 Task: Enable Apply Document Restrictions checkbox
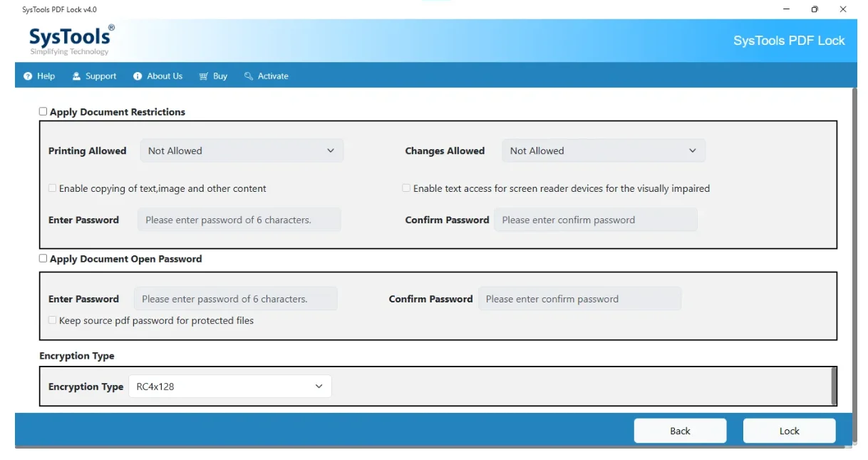(43, 111)
